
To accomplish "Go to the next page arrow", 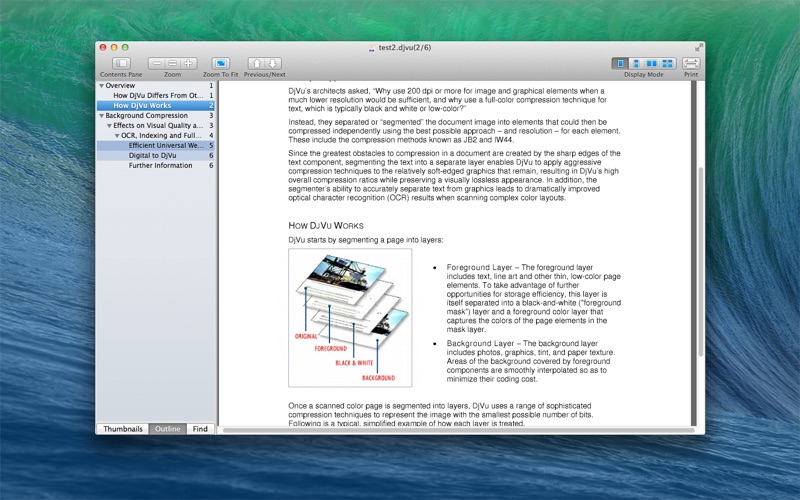I will point(273,63).
